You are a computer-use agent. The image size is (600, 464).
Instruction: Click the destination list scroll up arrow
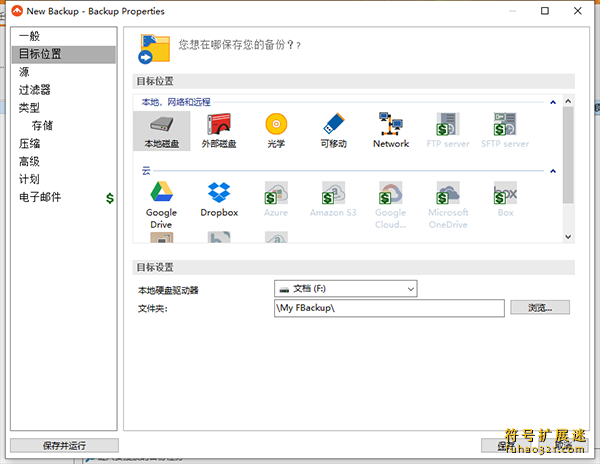pyautogui.click(x=568, y=101)
